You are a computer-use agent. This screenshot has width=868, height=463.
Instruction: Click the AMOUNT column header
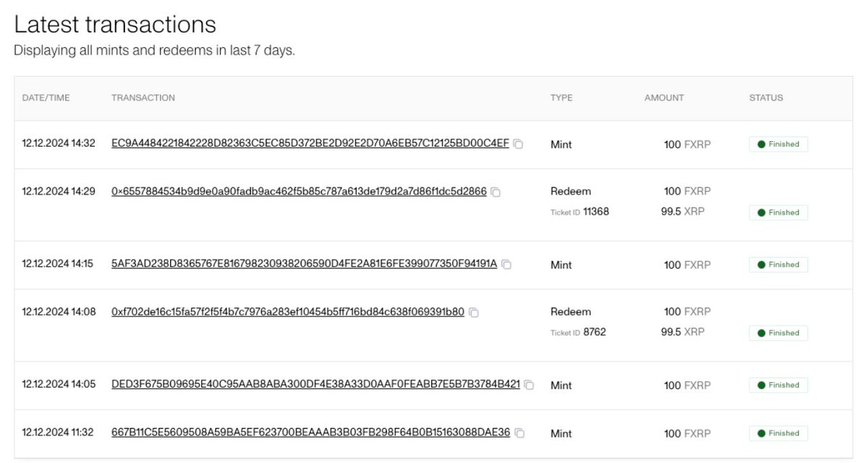coord(664,98)
